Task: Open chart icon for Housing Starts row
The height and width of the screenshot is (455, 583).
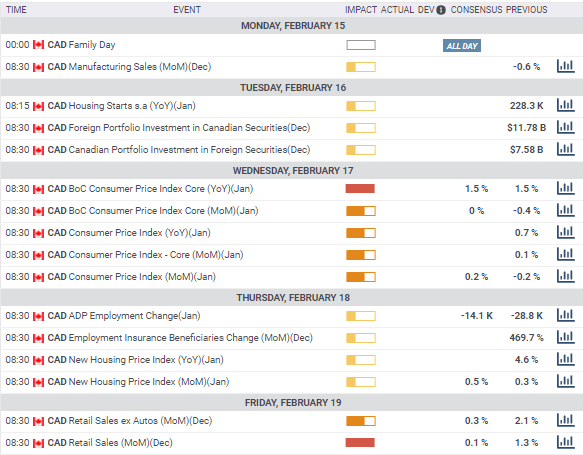Action: pos(566,105)
